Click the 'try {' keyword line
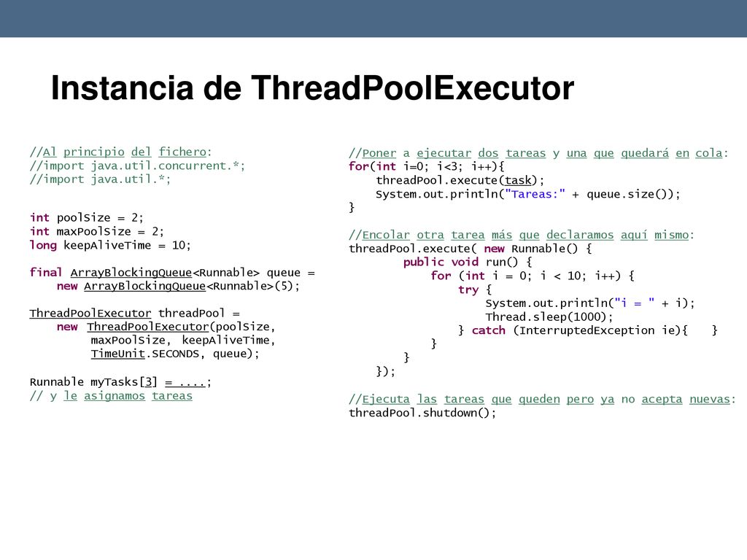This screenshot has height=560, width=747. pyautogui.click(x=475, y=289)
